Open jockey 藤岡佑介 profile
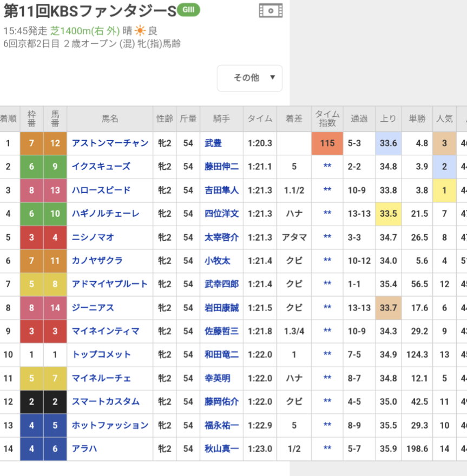Image resolution: width=467 pixels, height=476 pixels. tap(221, 401)
